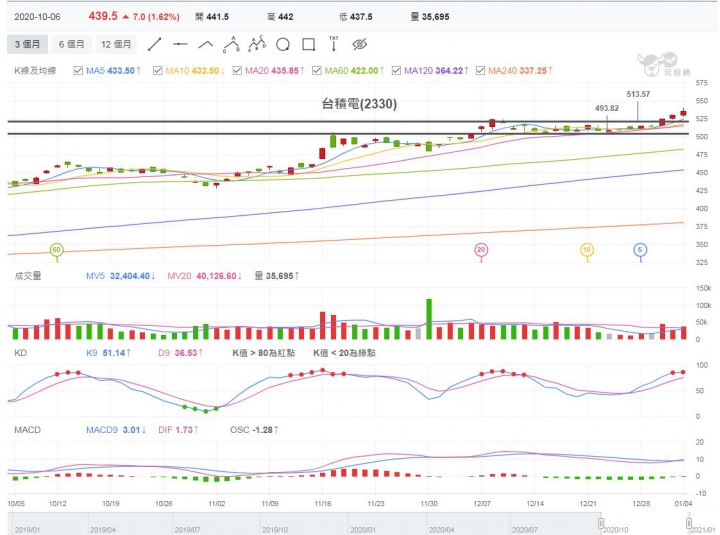This screenshot has height=535, width=720.
Task: Click the 11/16 date label on x-axis
Action: [323, 504]
